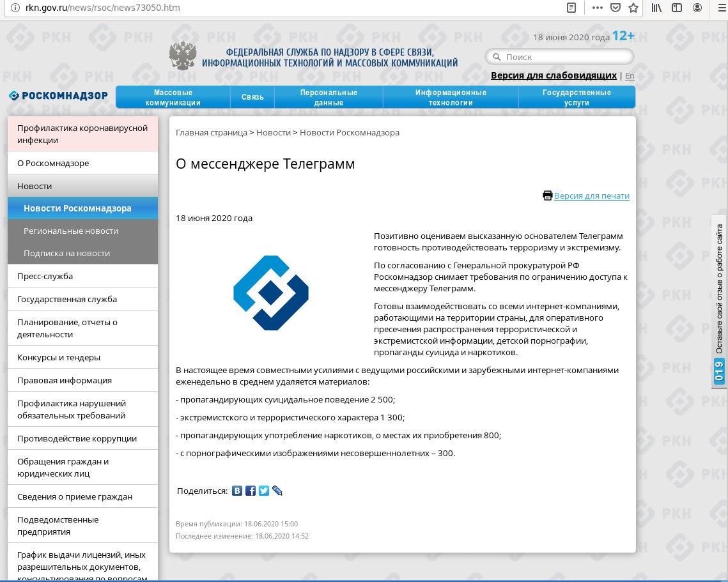Share article on Facebook
This screenshot has height=582, width=728.
(251, 491)
